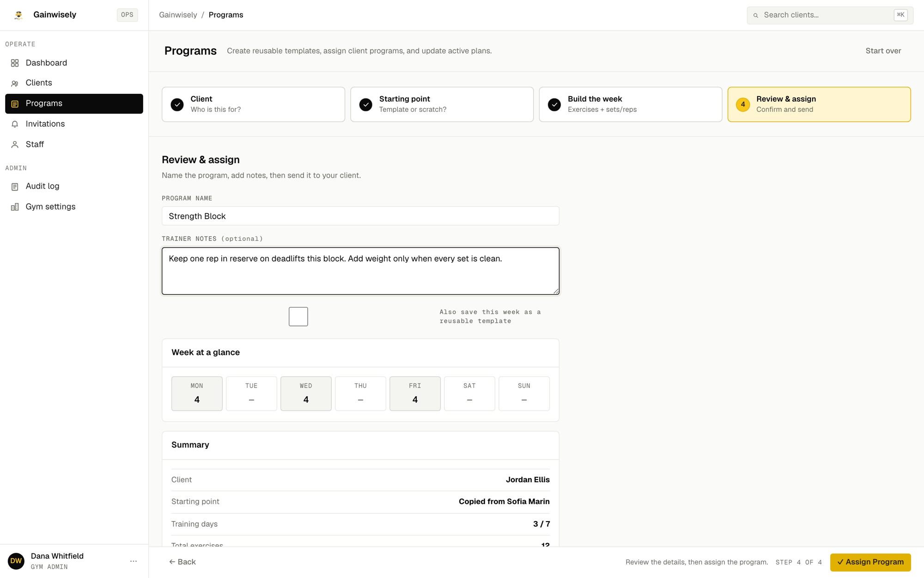Click 'Copied from Sofia Marin' value
Image resolution: width=924 pixels, height=578 pixels.
pos(504,502)
